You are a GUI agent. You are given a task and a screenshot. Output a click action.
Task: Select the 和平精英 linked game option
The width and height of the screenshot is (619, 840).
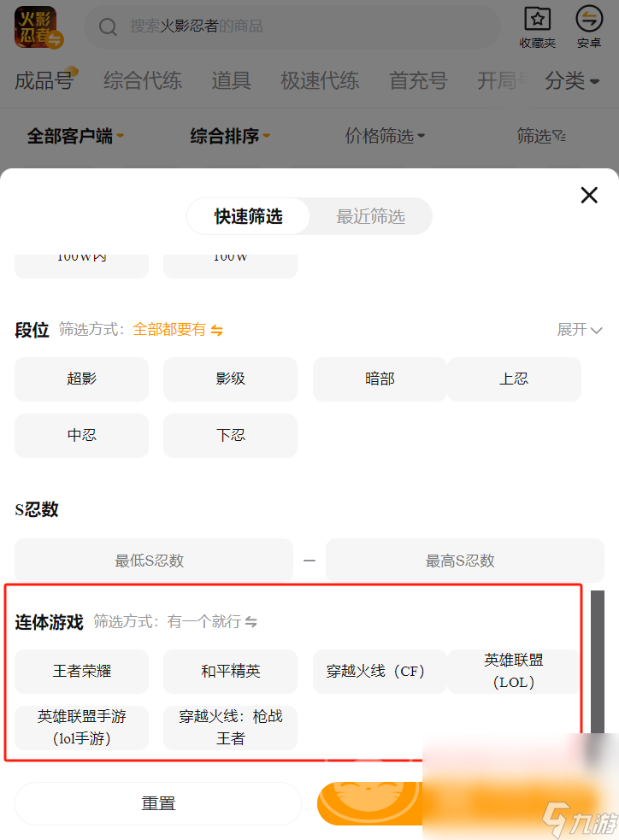tap(231, 671)
